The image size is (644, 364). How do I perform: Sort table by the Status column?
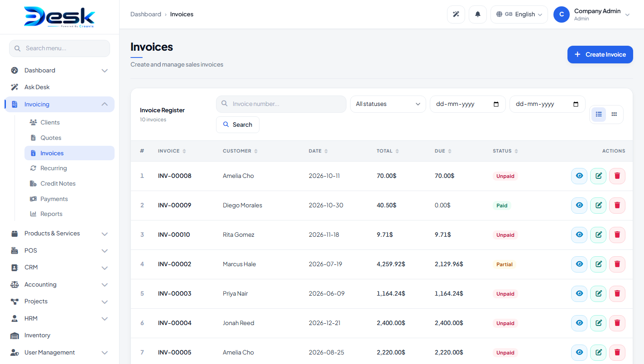pos(505,151)
